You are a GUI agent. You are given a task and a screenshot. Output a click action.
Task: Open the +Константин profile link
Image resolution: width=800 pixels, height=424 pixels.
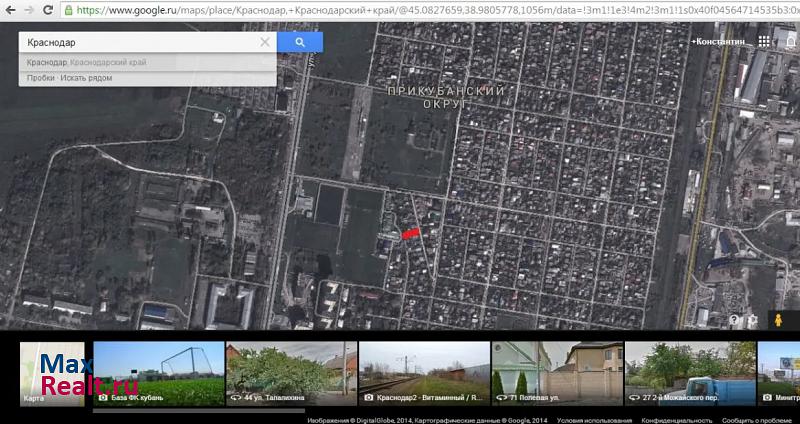click(718, 42)
